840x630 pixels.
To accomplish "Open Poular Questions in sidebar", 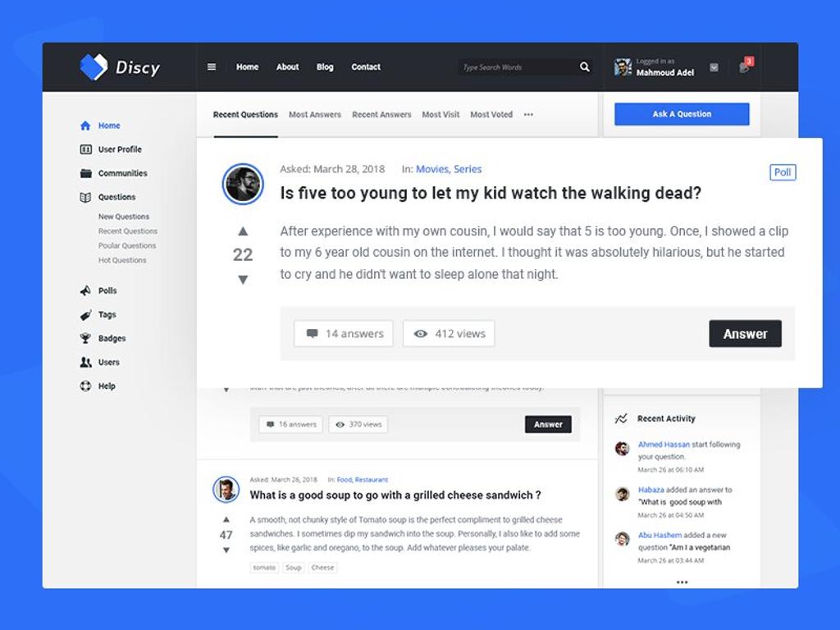I will tap(127, 245).
